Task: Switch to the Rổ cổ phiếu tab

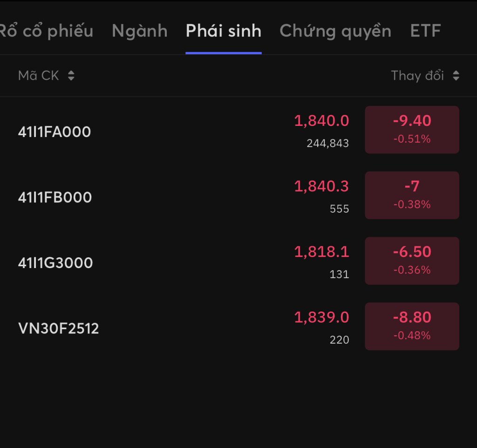Action: (x=45, y=31)
